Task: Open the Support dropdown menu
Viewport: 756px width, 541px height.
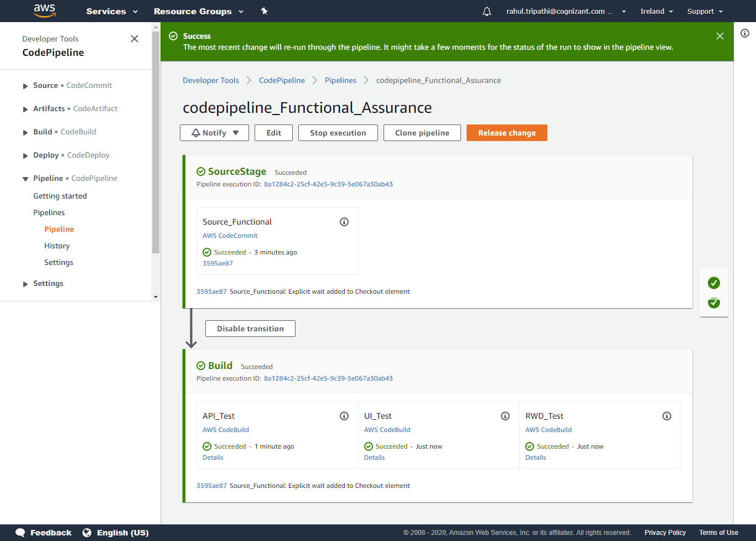Action: click(705, 11)
